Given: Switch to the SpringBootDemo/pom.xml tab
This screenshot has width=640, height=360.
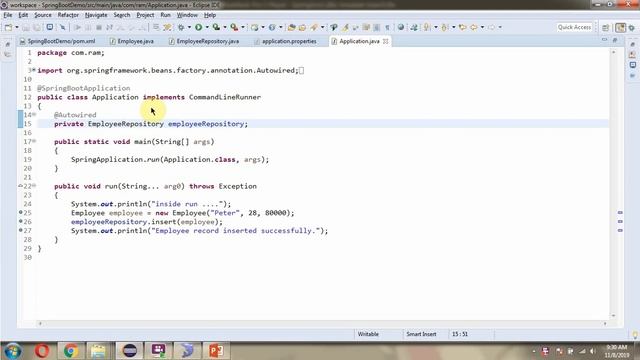Looking at the screenshot, I should (58, 41).
